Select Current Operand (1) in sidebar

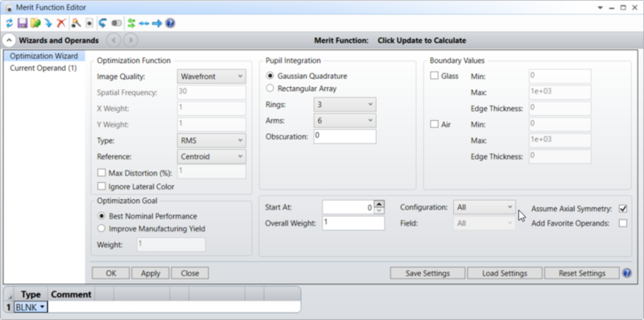[x=43, y=69]
